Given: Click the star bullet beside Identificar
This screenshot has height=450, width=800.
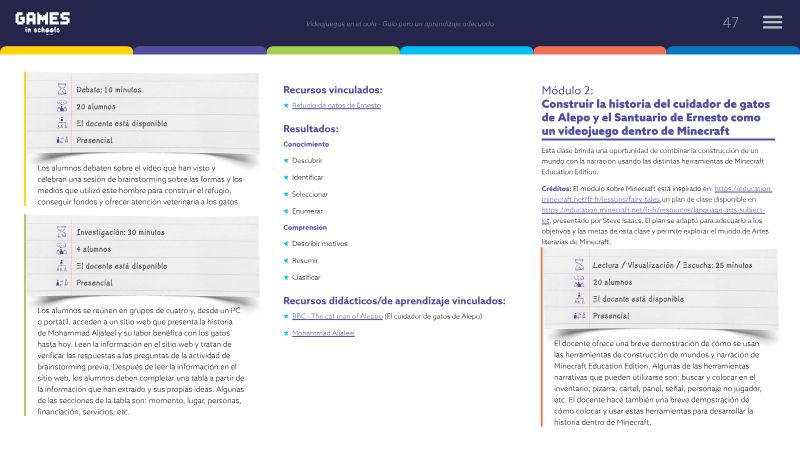Looking at the screenshot, I should click(286, 178).
